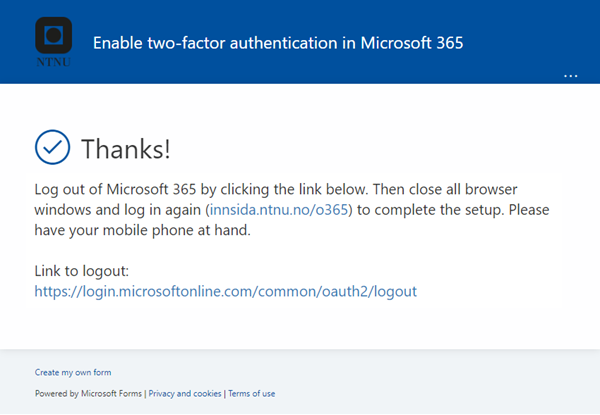This screenshot has width=600, height=415.
Task: Open the Privacy and cookies link
Action: click(x=185, y=394)
